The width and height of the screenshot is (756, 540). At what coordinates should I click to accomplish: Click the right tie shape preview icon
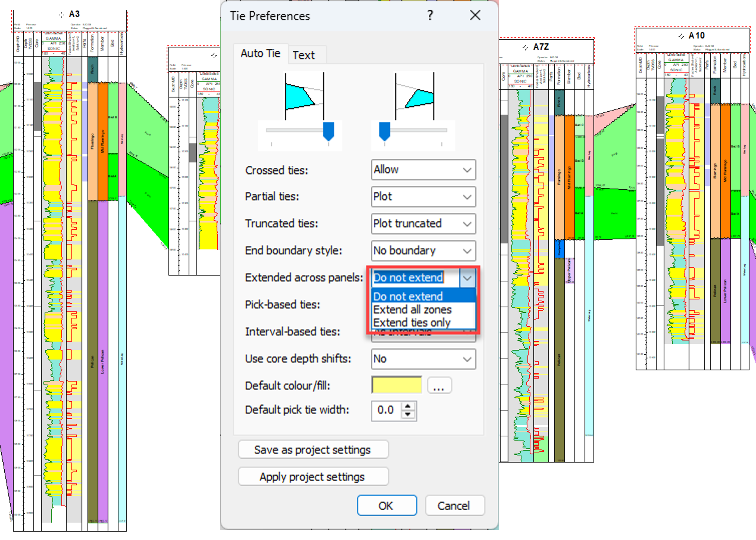click(x=414, y=96)
